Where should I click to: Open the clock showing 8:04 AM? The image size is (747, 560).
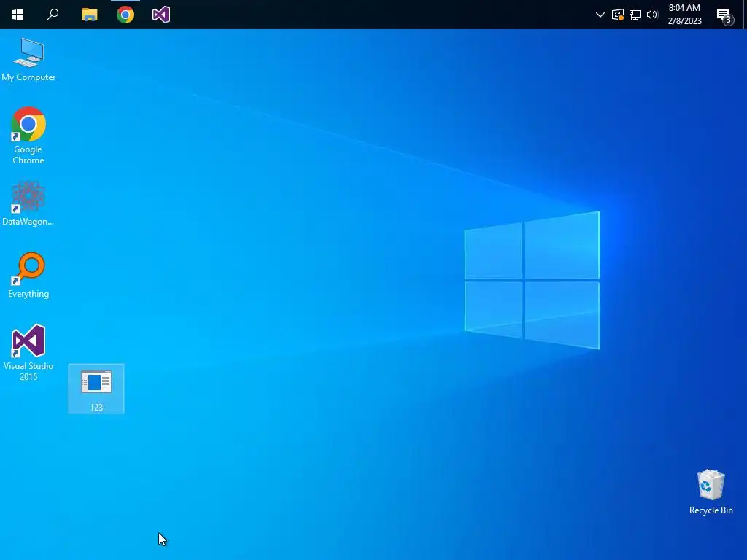coord(684,15)
